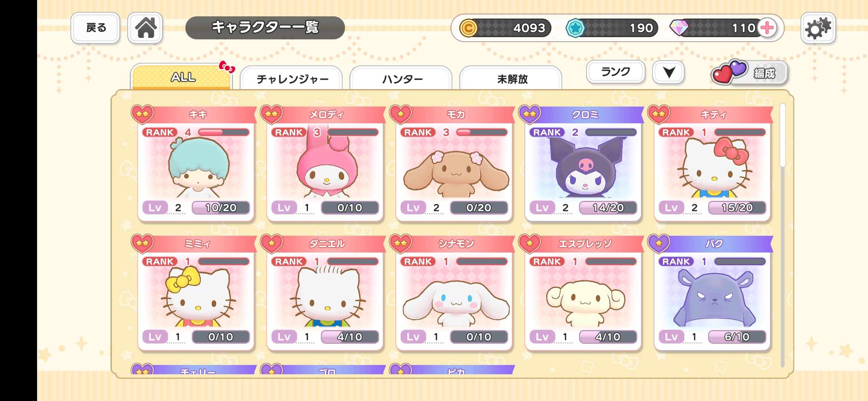Open the settings gear icon
Image resolution: width=868 pixels, height=401 pixels.
[818, 28]
